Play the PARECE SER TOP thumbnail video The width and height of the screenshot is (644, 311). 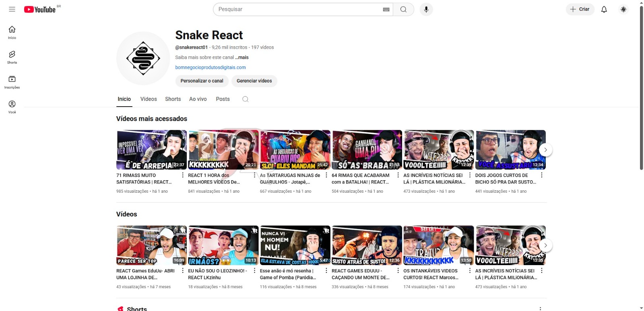151,245
